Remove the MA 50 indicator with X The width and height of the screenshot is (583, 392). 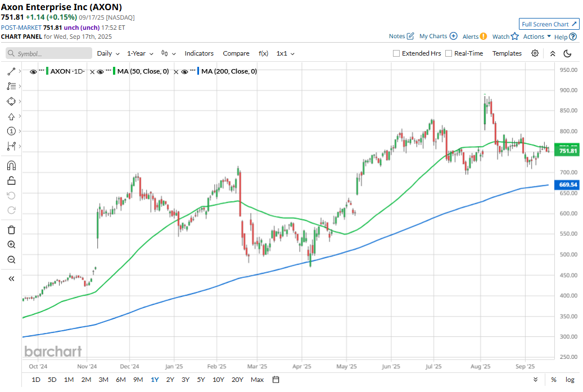(x=176, y=72)
